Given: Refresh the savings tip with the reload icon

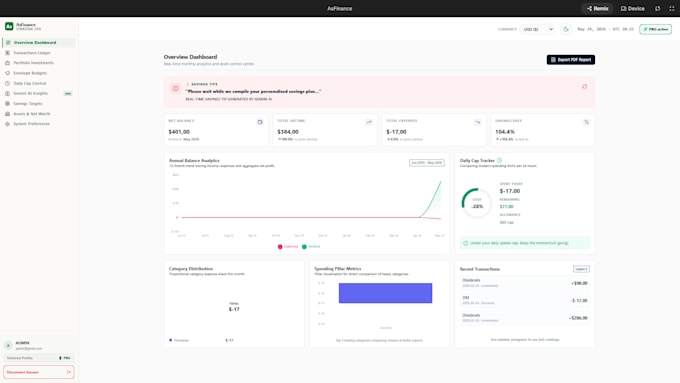Looking at the screenshot, I should pyautogui.click(x=585, y=87).
